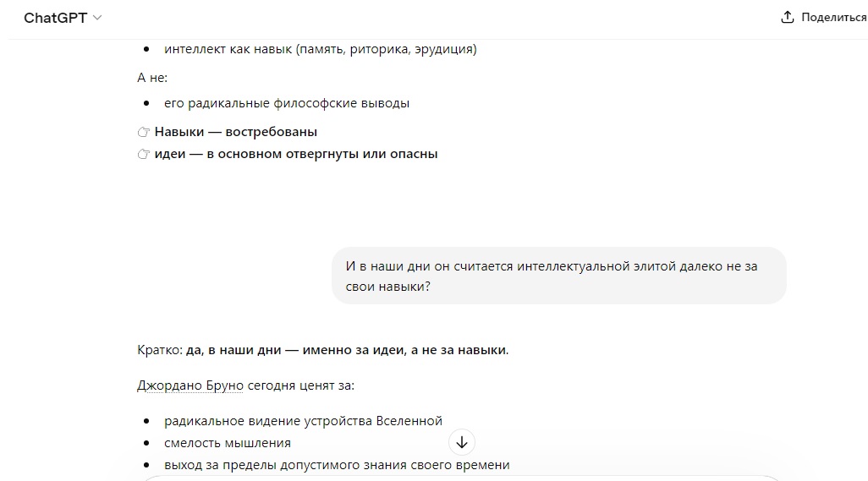868x481 pixels.
Task: Click the pointing-hand icon beside Навыки — востребованы
Action: coord(143,132)
